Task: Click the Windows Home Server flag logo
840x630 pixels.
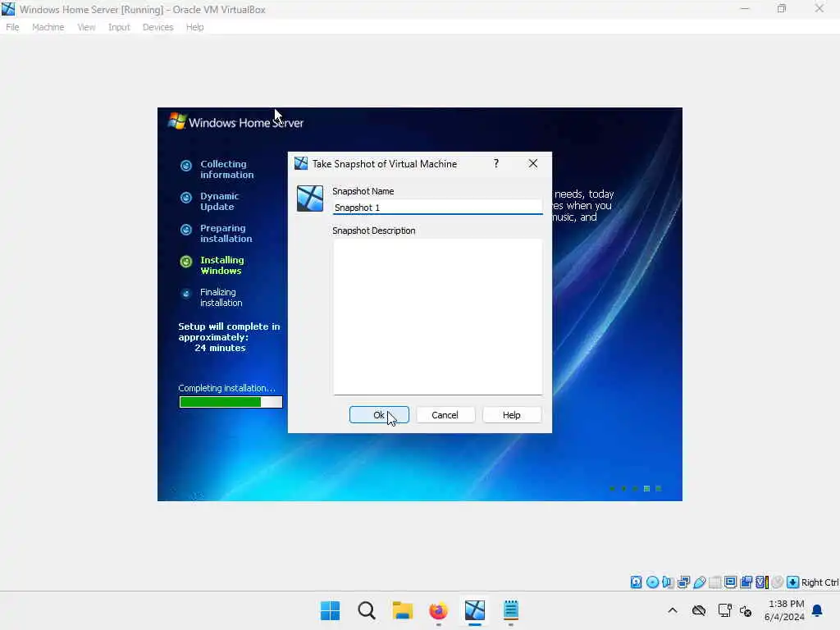Action: click(x=177, y=121)
